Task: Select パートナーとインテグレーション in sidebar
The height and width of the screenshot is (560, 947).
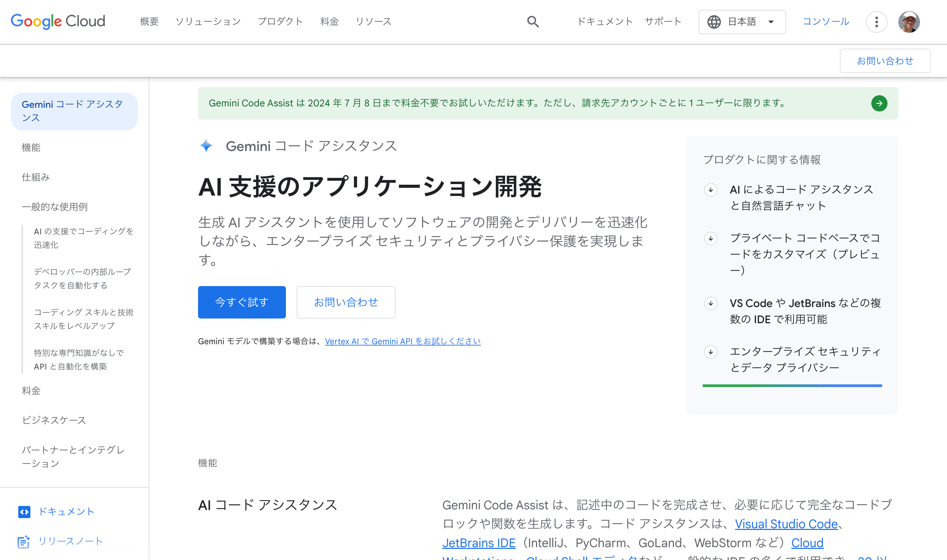Action: point(73,457)
